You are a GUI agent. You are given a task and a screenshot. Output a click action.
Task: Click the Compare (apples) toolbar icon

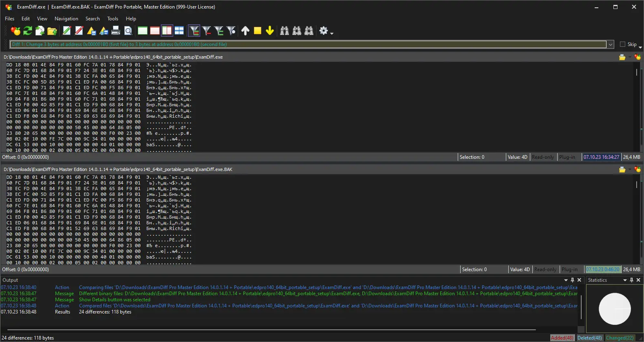[15, 31]
